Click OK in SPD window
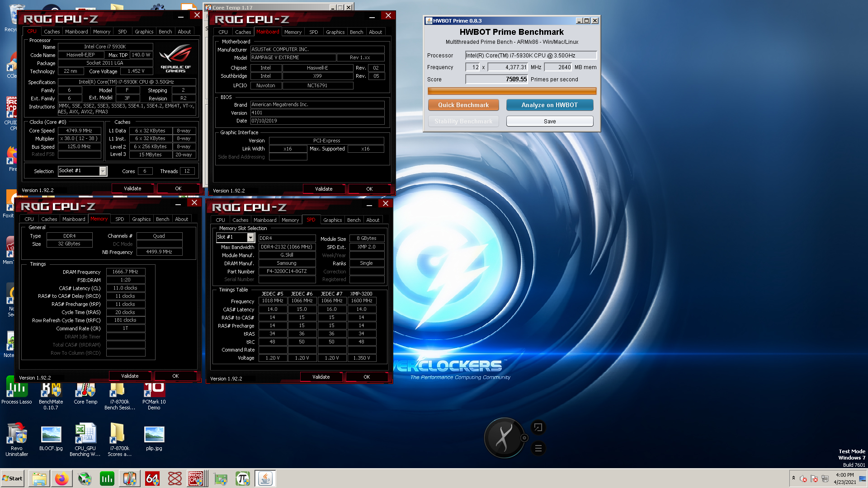 (367, 377)
